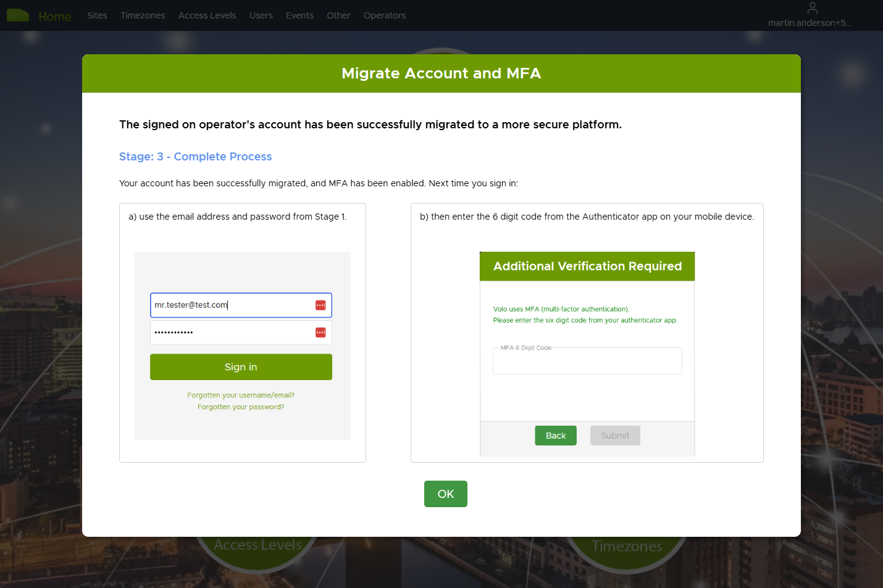Open the Operators menu
Viewport: 883px width, 588px height.
coord(384,15)
